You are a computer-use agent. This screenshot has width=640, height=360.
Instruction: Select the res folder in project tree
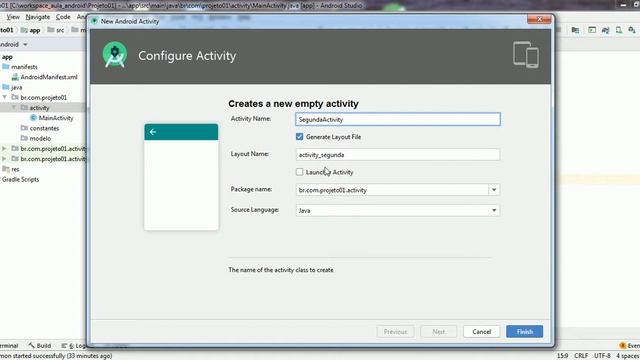coord(15,169)
